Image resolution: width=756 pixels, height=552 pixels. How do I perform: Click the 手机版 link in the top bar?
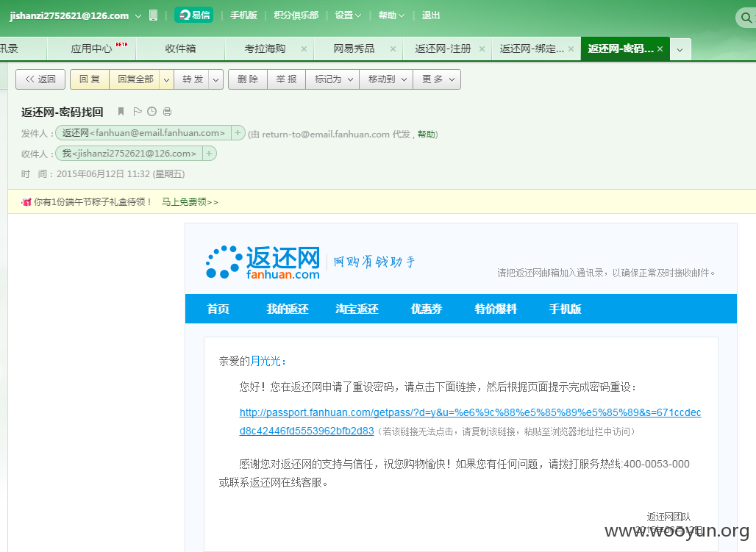click(x=243, y=15)
